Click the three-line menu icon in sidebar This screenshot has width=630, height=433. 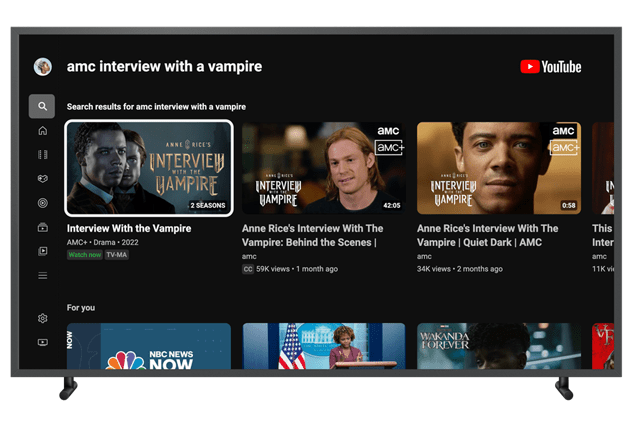coord(42,276)
